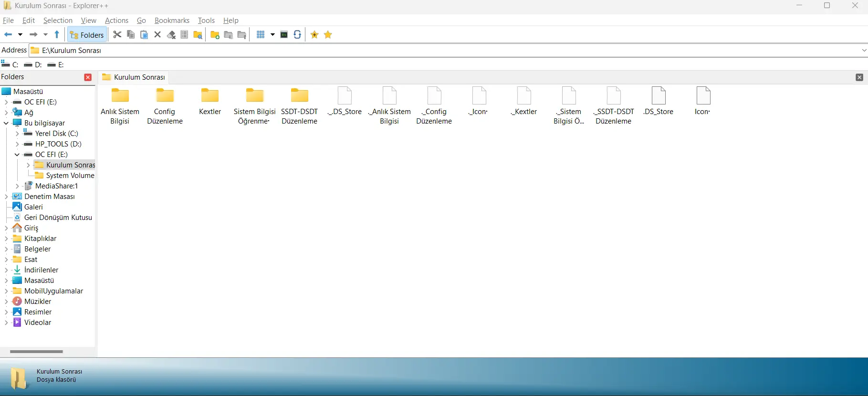Image resolution: width=868 pixels, height=396 pixels.
Task: Open the Bookmarks menu
Action: click(x=172, y=21)
